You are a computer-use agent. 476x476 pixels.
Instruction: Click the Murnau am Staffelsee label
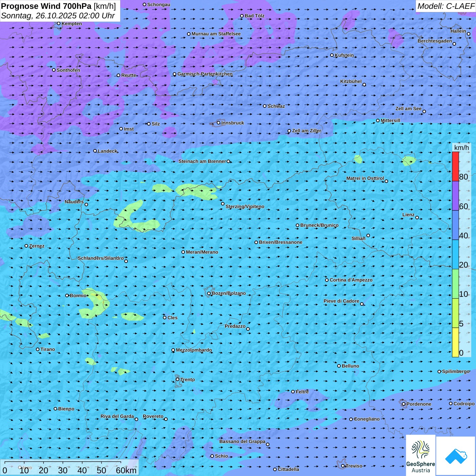pos(216,34)
